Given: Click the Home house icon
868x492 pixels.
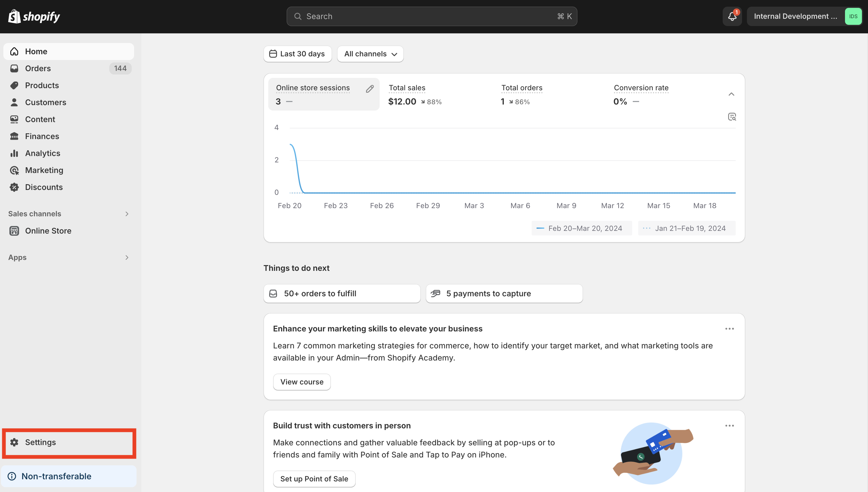Looking at the screenshot, I should [x=14, y=52].
